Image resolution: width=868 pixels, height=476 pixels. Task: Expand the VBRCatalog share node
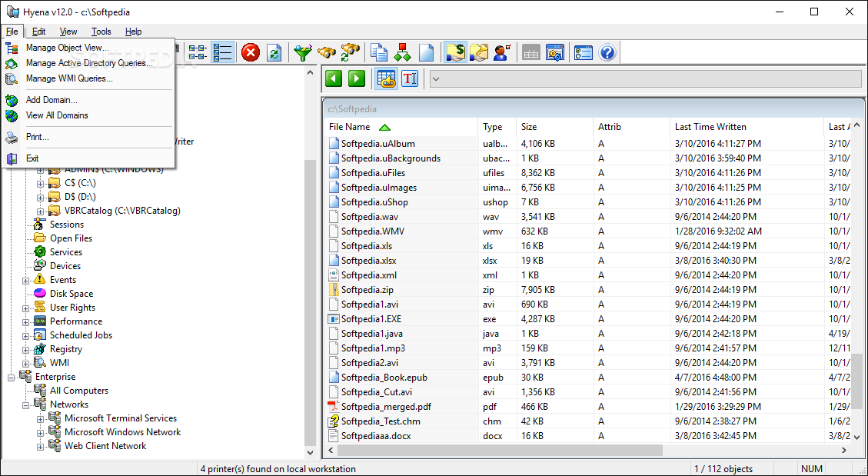coord(40,211)
